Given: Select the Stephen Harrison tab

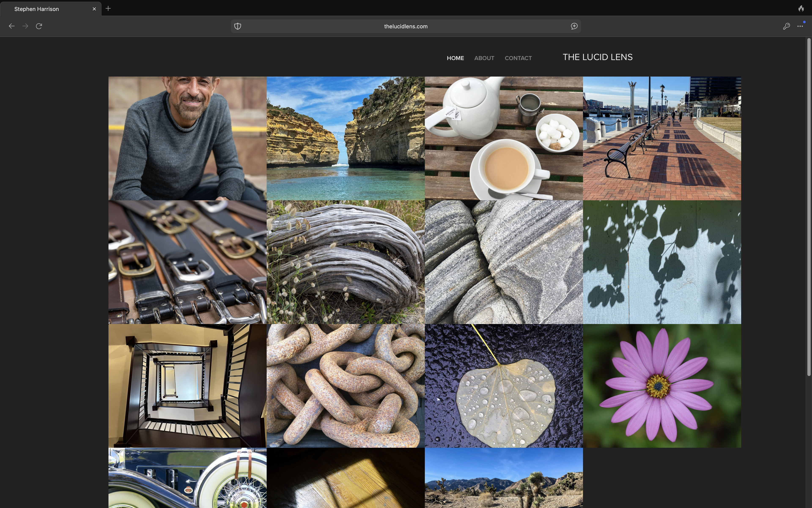Looking at the screenshot, I should (51, 9).
